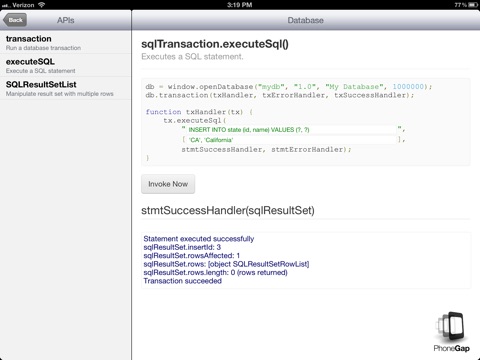Image resolution: width=480 pixels, height=360 pixels.
Task: Click the stmtSuccessHandler, stmtErrorHandler code line
Action: [266, 149]
